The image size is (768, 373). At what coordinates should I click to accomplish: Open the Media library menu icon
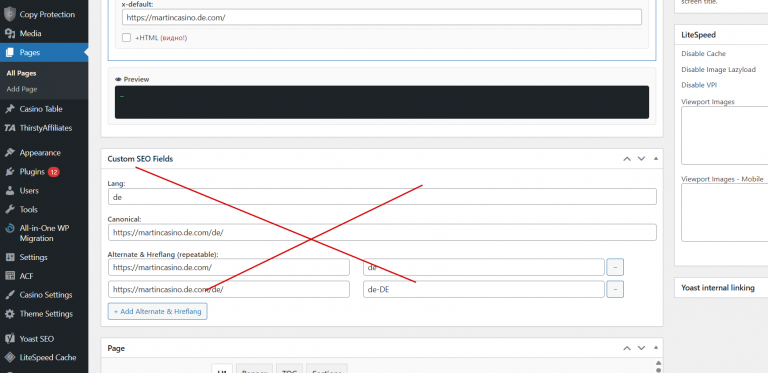[10, 33]
